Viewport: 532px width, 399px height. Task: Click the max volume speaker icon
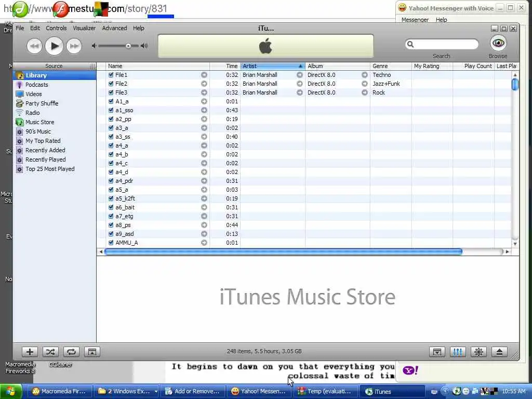pos(144,46)
